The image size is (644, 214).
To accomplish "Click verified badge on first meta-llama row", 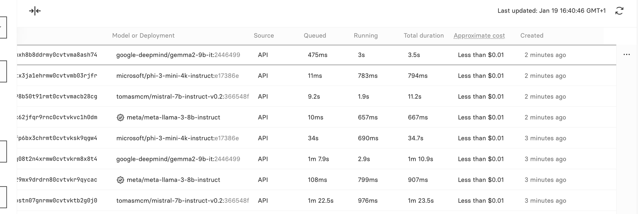I will point(120,117).
